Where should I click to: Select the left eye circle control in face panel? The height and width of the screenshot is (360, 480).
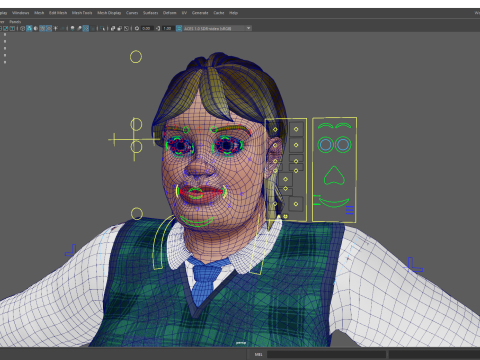point(326,145)
